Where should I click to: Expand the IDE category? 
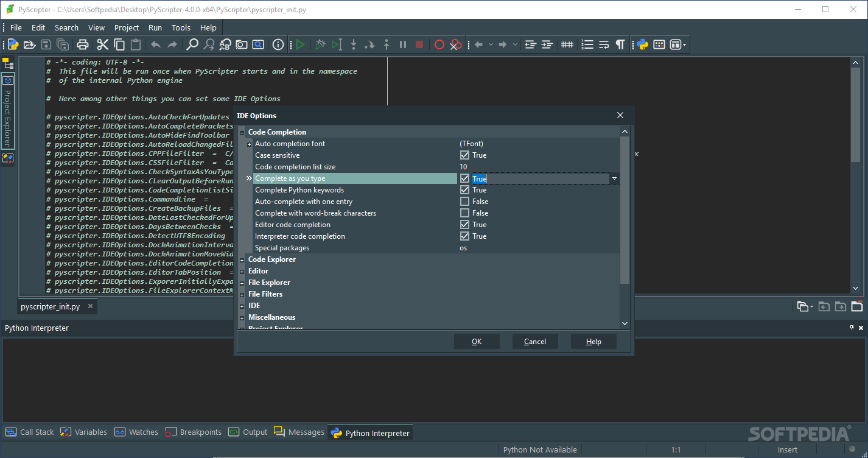pyautogui.click(x=242, y=306)
